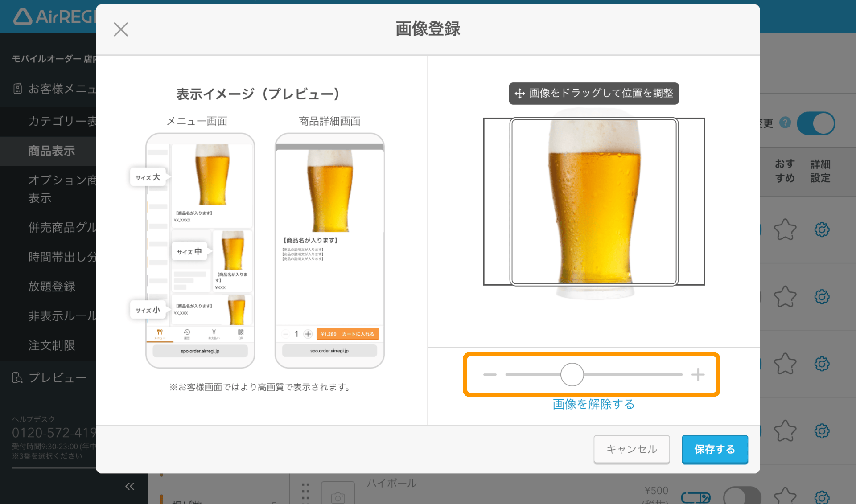Click the ハイボール item name
The width and height of the screenshot is (856, 504).
click(391, 483)
